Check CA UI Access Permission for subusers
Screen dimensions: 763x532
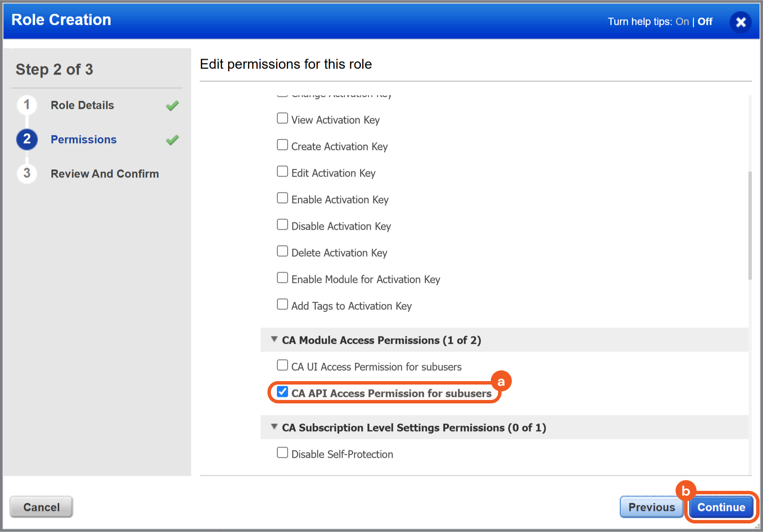click(282, 365)
